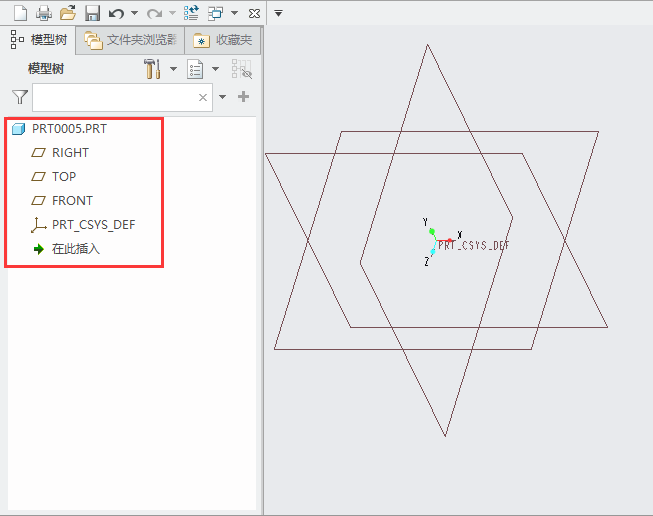
Task: Click the Print icon in the toolbar
Action: point(44,13)
